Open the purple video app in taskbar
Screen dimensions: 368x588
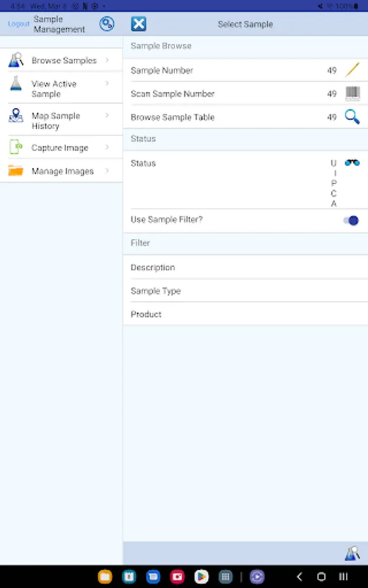(257, 577)
